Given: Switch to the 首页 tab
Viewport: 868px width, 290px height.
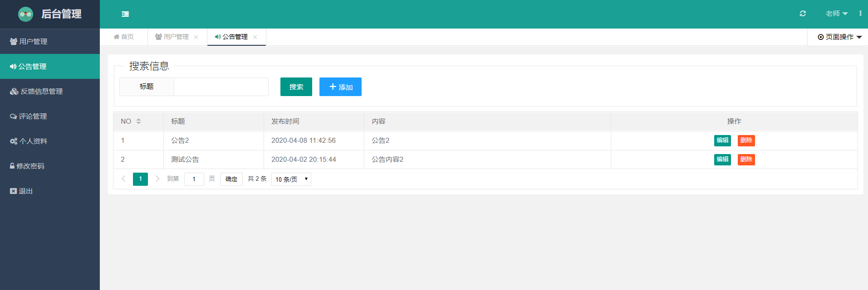Looking at the screenshot, I should 124,37.
